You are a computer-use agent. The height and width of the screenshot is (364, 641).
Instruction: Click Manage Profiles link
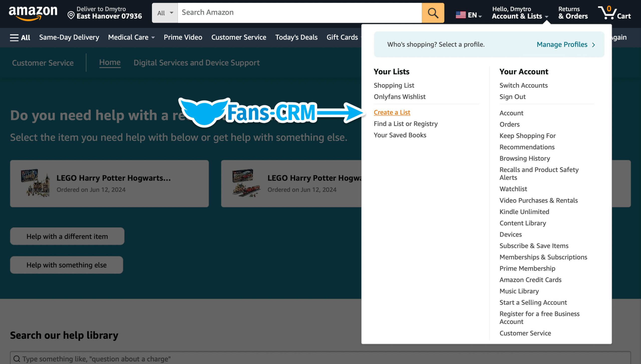562,45
